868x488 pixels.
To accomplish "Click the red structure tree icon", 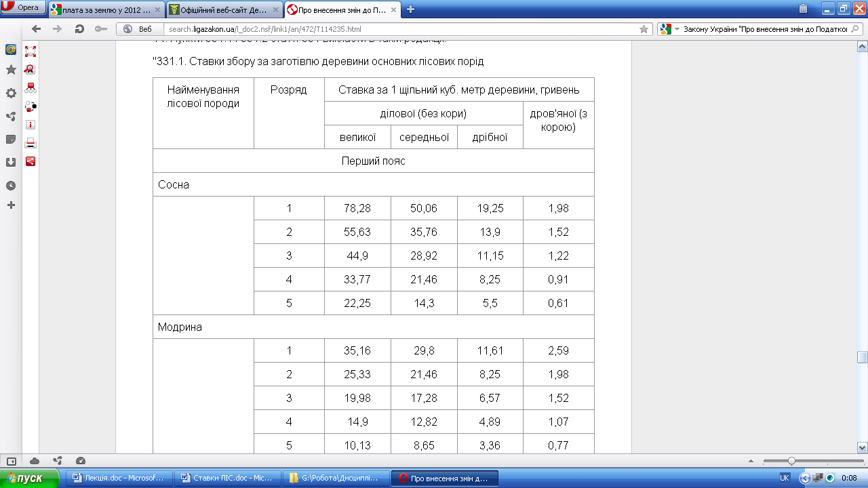I will [x=30, y=87].
